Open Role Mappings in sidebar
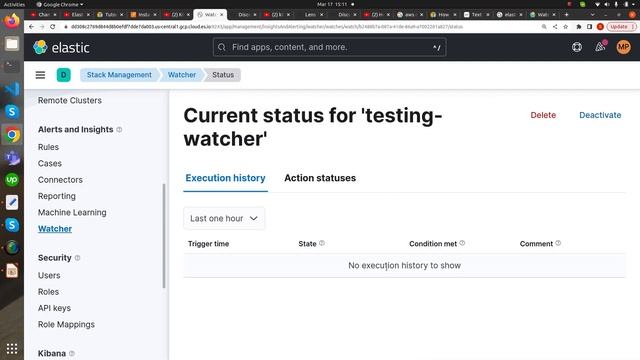The width and height of the screenshot is (640, 360). pos(66,324)
